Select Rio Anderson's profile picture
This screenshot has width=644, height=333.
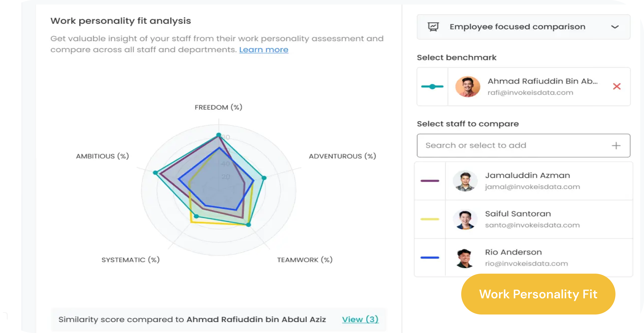tap(465, 258)
